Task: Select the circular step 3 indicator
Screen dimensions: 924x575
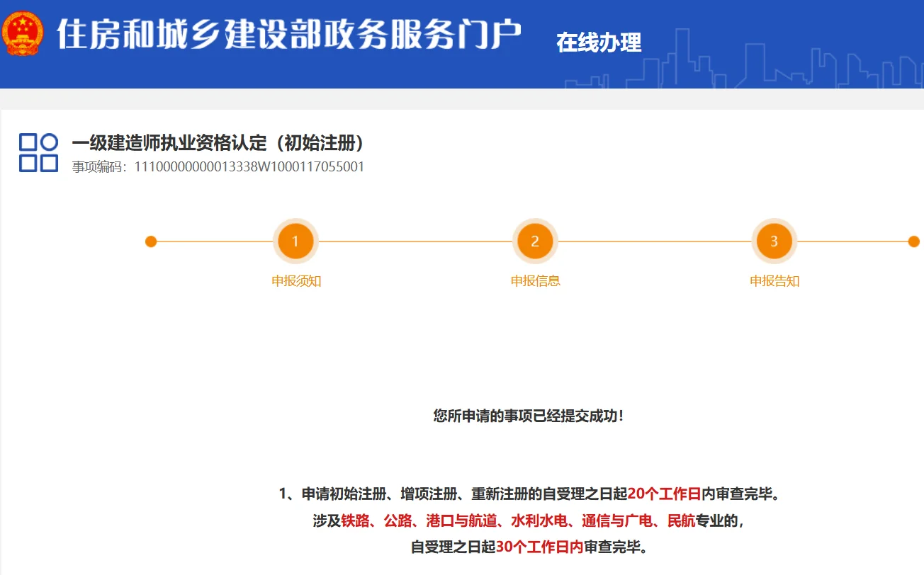Action: coord(774,241)
